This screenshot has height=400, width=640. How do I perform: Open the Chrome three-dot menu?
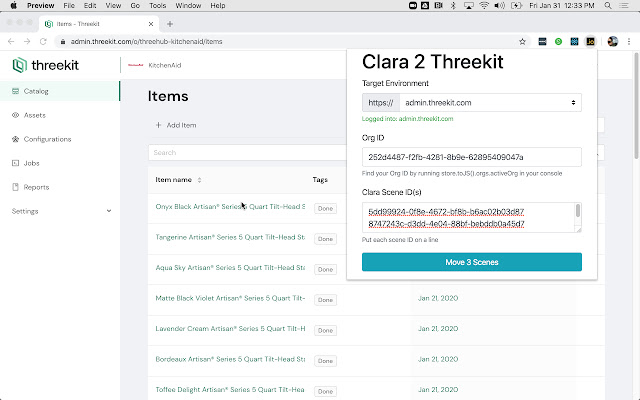629,41
